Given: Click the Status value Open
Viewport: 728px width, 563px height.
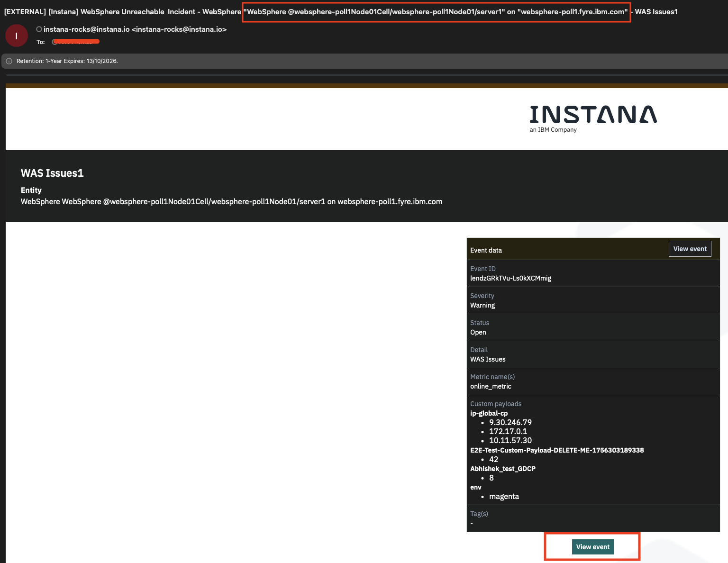Looking at the screenshot, I should [x=478, y=332].
